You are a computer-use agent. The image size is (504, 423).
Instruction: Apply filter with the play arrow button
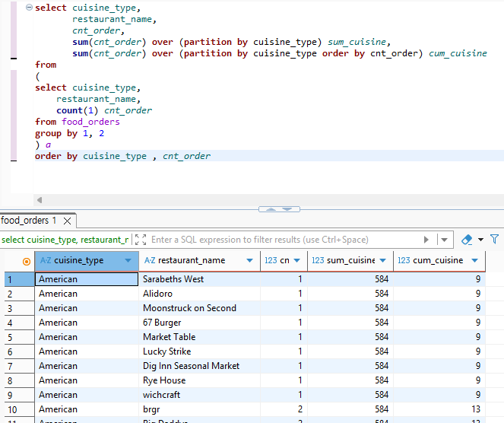[426, 240]
